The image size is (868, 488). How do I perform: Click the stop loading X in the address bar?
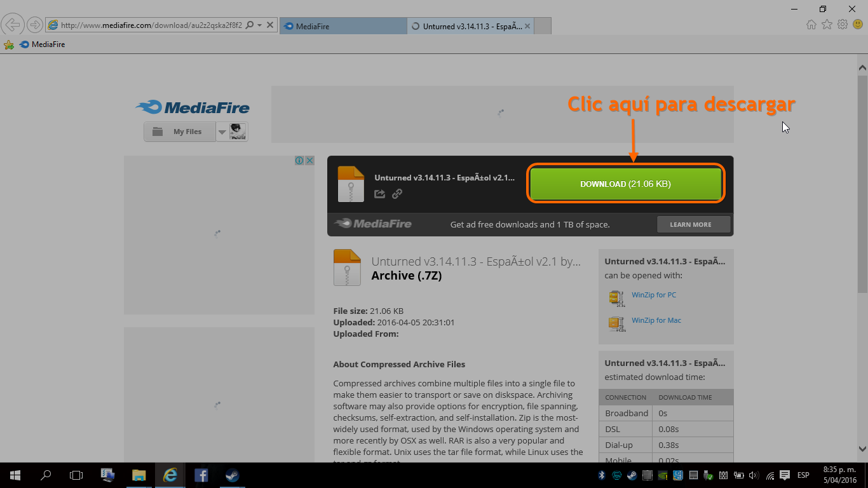[270, 25]
